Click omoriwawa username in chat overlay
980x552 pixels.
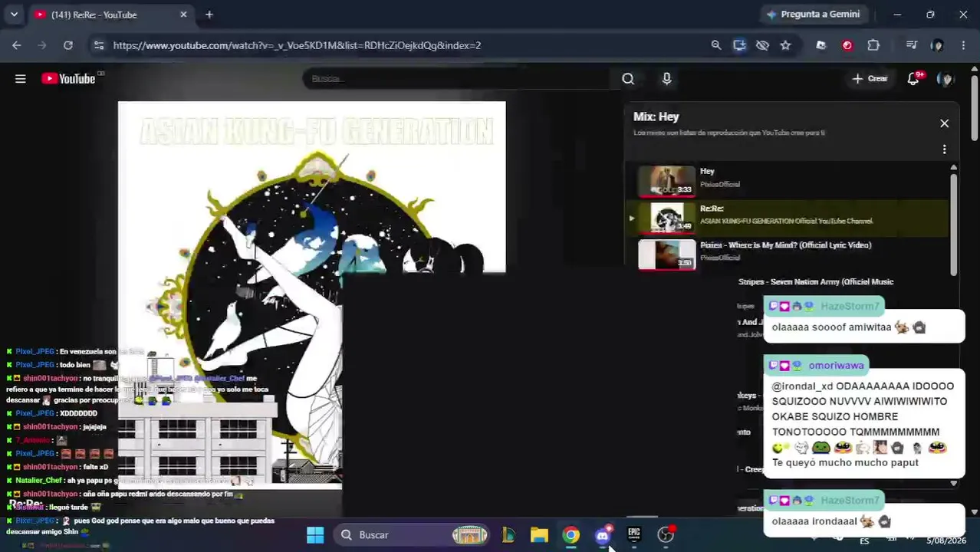[836, 365]
